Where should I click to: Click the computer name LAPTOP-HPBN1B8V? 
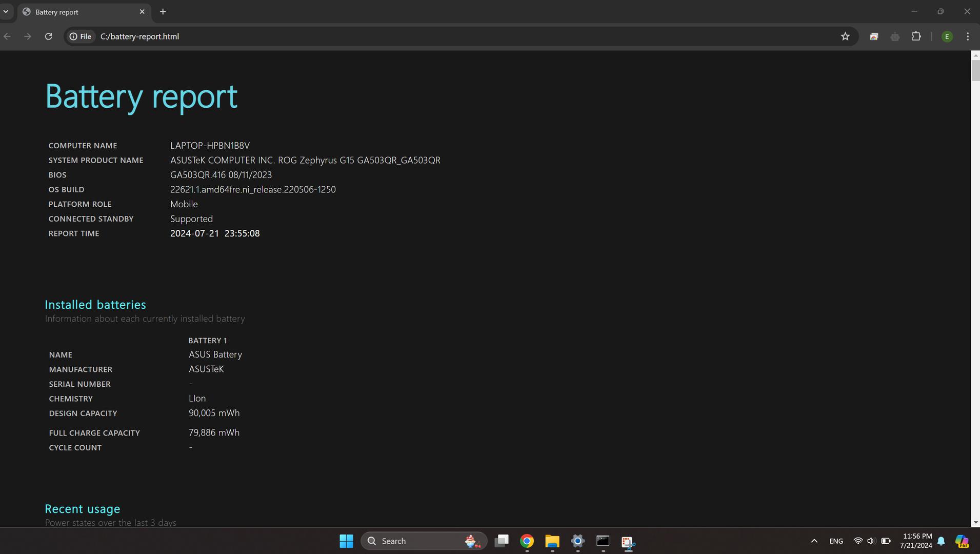tap(210, 146)
